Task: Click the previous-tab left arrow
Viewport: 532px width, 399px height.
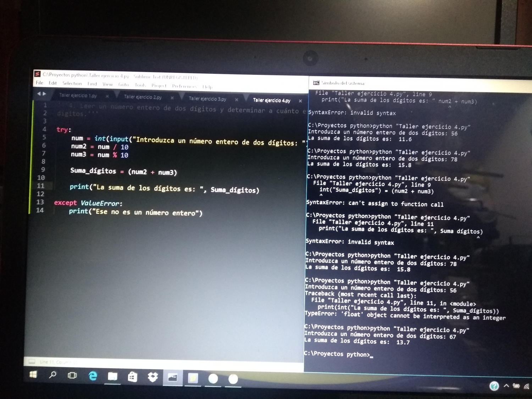Action: point(39,94)
